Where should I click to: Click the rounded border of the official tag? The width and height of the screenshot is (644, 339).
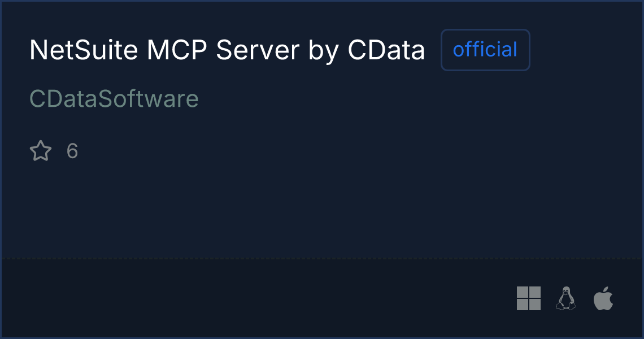[x=485, y=30]
